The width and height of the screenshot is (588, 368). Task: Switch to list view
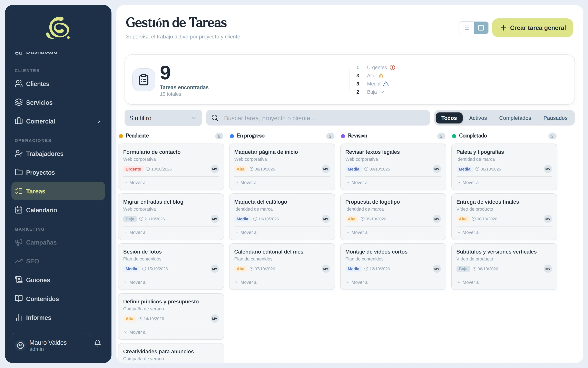pos(466,28)
